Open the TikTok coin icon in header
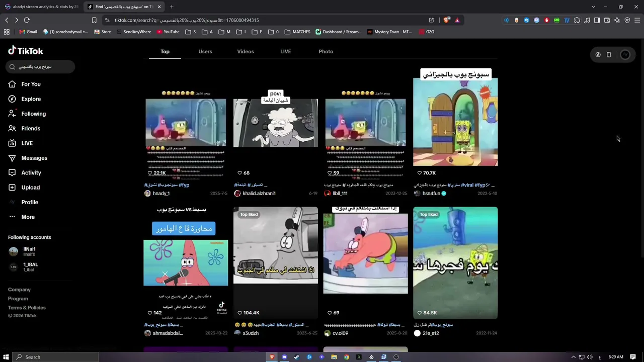 598,55
